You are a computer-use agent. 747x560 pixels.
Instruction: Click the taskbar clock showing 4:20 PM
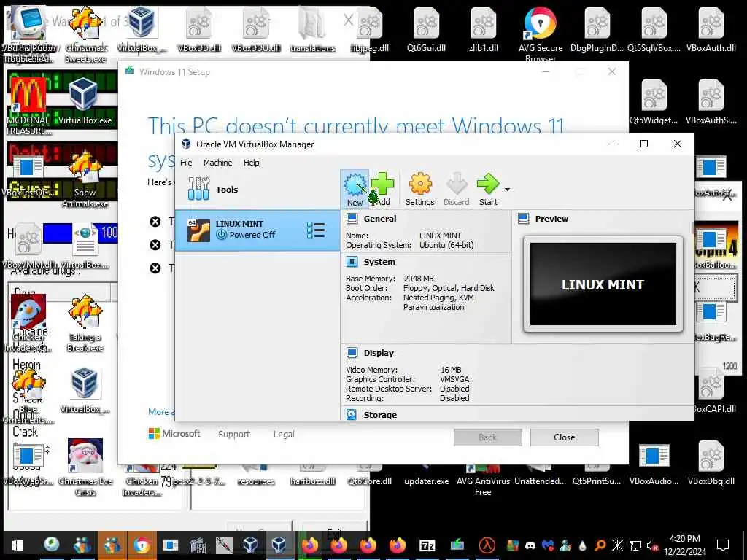point(684,545)
